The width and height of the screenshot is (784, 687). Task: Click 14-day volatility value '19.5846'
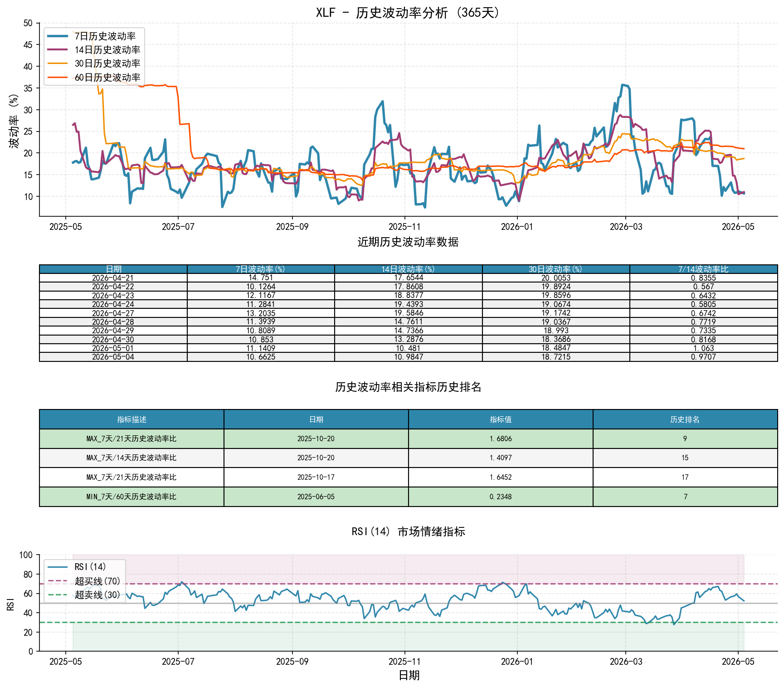408,313
